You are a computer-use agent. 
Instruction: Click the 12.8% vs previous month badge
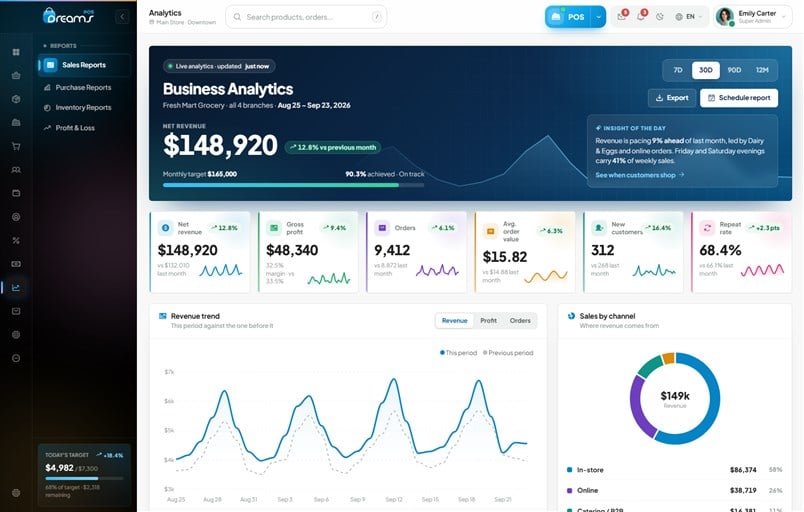pyautogui.click(x=333, y=148)
